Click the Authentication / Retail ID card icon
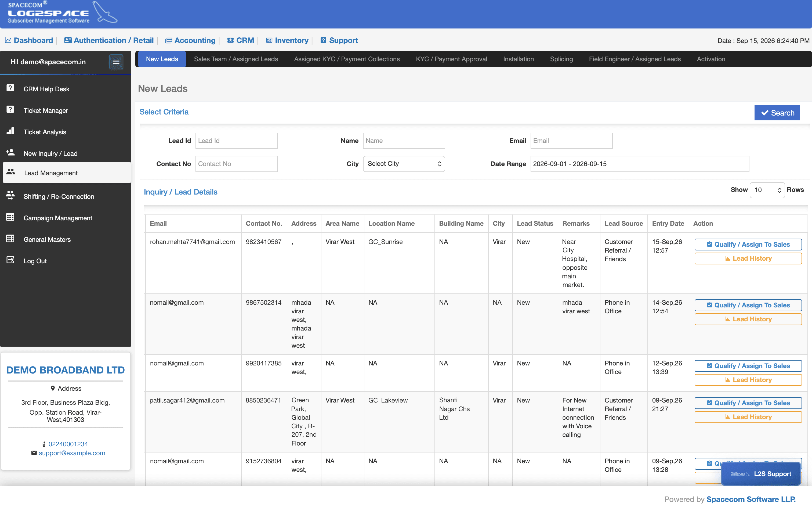Viewport: 812px width, 510px height. pyautogui.click(x=68, y=40)
